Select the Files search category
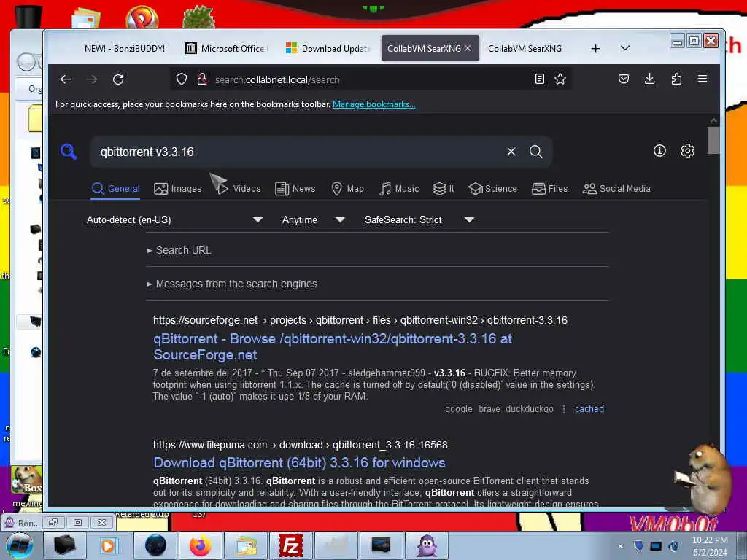Image resolution: width=747 pixels, height=560 pixels. [x=550, y=189]
